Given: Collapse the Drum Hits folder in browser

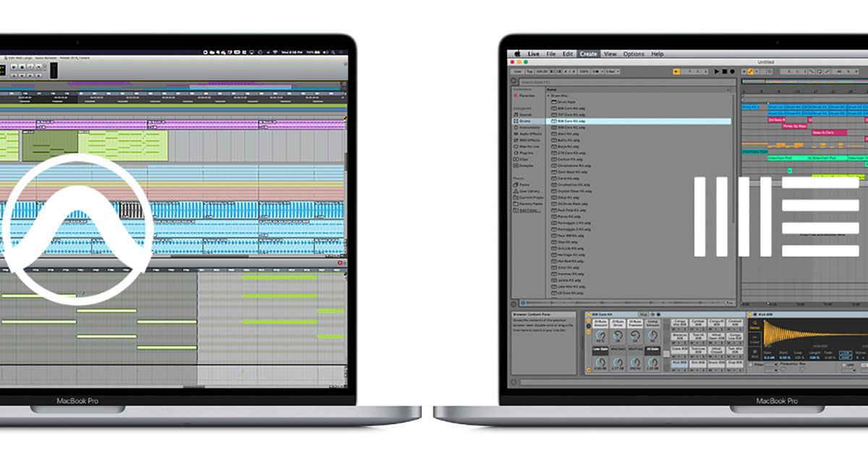Looking at the screenshot, I should click(549, 95).
